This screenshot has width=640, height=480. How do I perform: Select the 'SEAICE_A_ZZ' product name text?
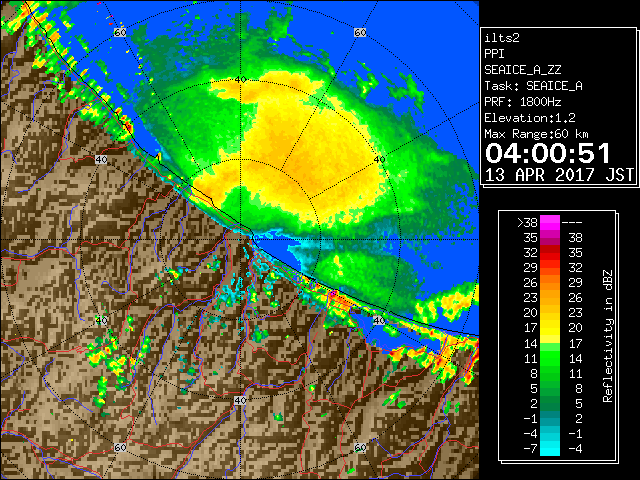pos(523,70)
